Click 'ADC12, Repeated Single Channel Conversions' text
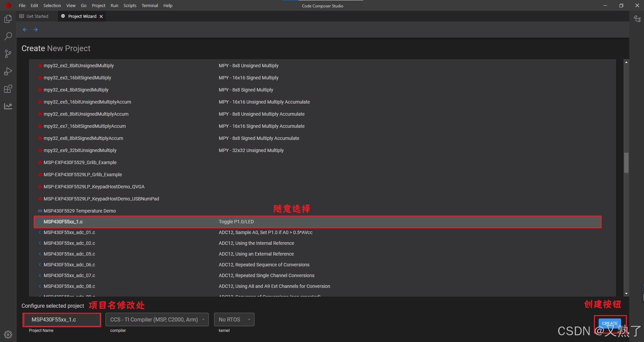 [267, 275]
